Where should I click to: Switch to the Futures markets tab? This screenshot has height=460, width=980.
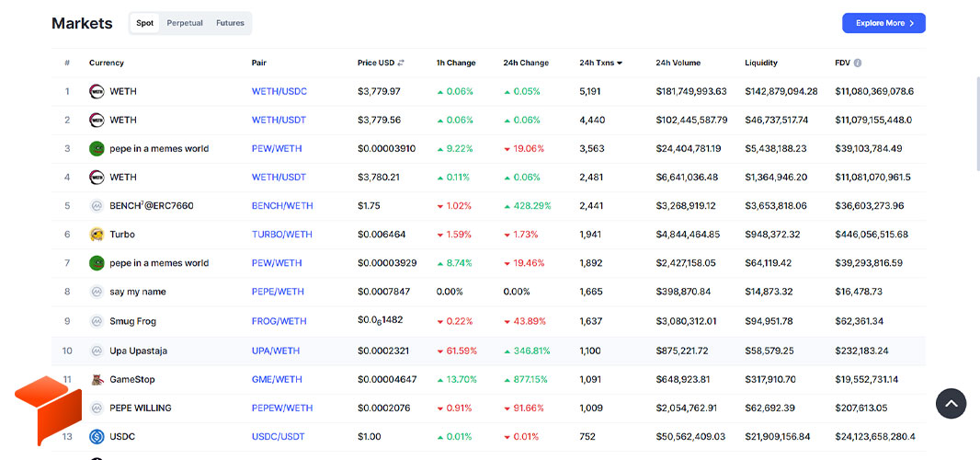(230, 23)
